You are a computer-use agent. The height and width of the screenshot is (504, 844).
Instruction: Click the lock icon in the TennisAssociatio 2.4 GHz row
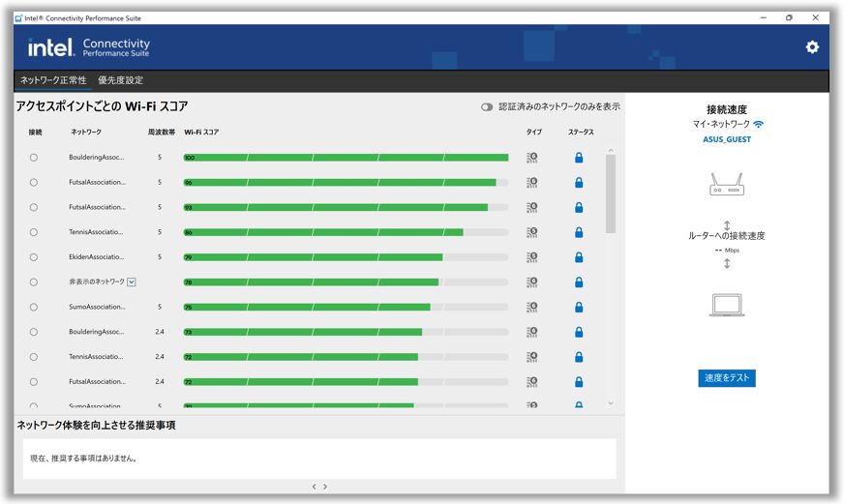click(x=579, y=357)
